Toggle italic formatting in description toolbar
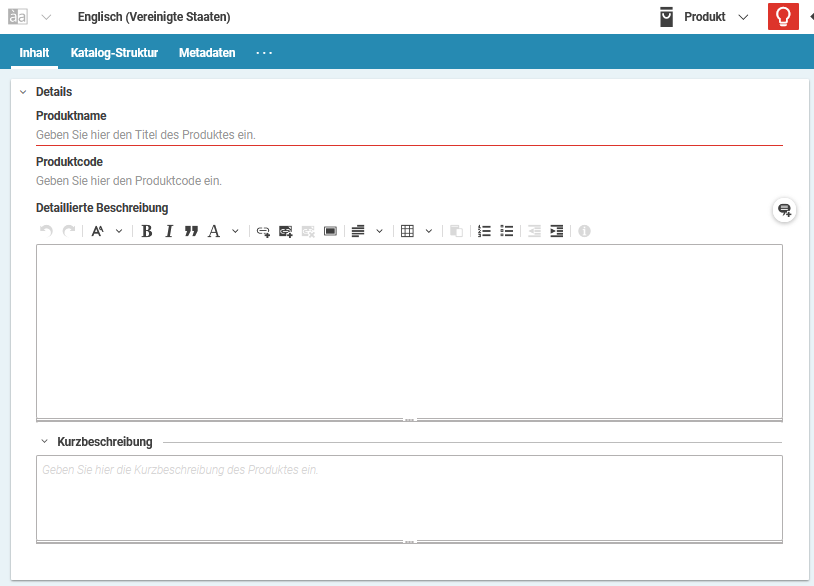The width and height of the screenshot is (814, 586). 169,231
